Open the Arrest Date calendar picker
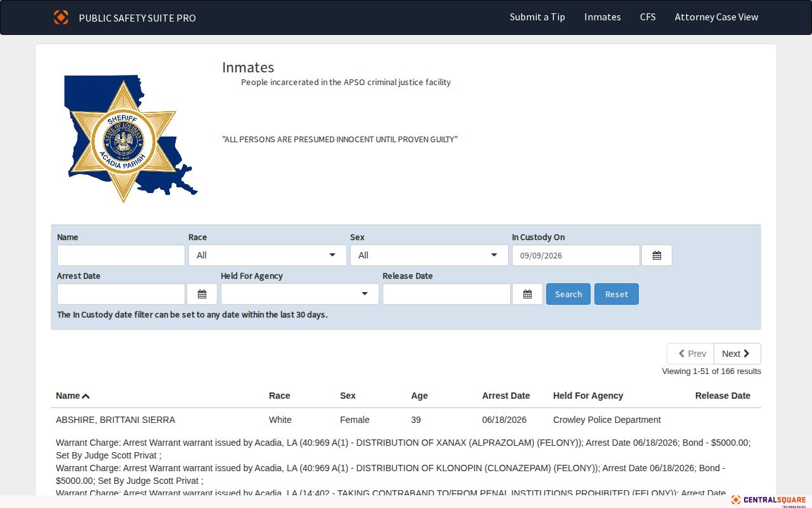This screenshot has width=812, height=508. (x=202, y=294)
